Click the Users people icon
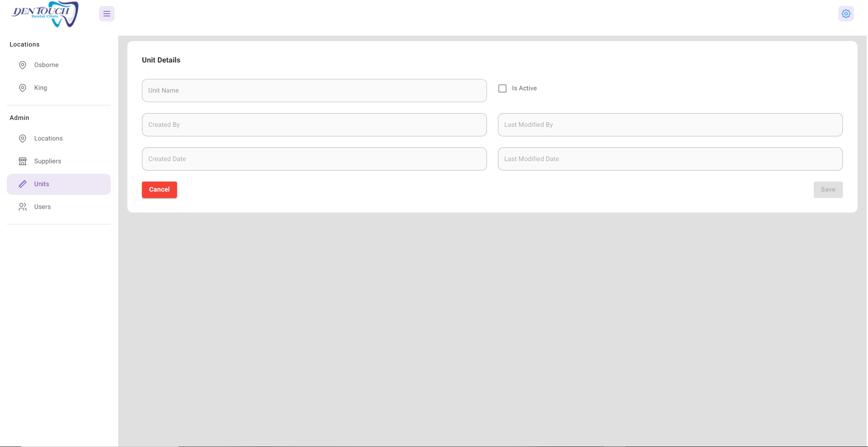 point(22,207)
